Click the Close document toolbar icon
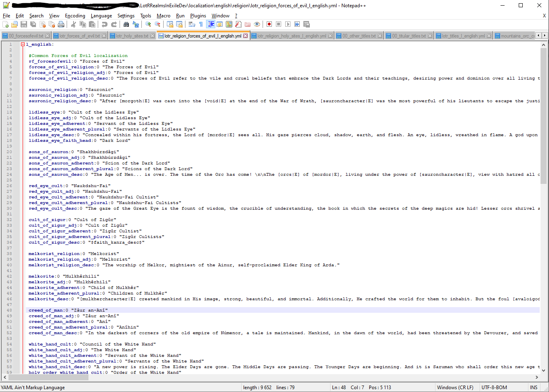The width and height of the screenshot is (549, 392). point(42,25)
